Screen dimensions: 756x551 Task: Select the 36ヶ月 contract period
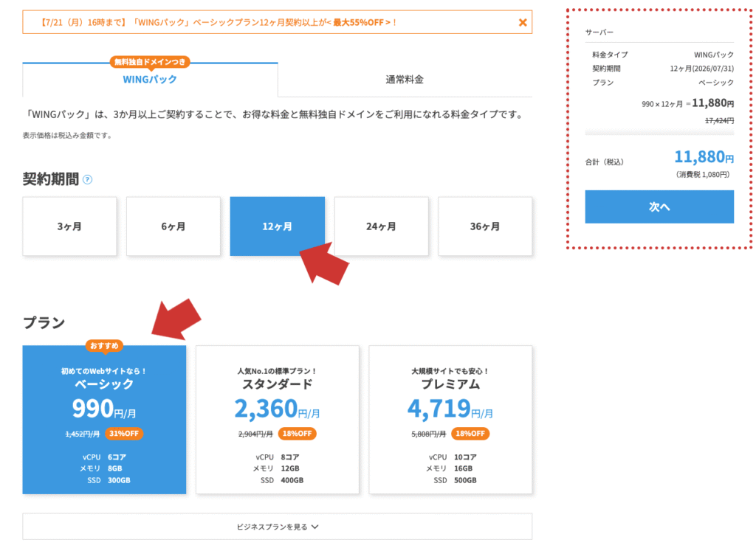[486, 226]
